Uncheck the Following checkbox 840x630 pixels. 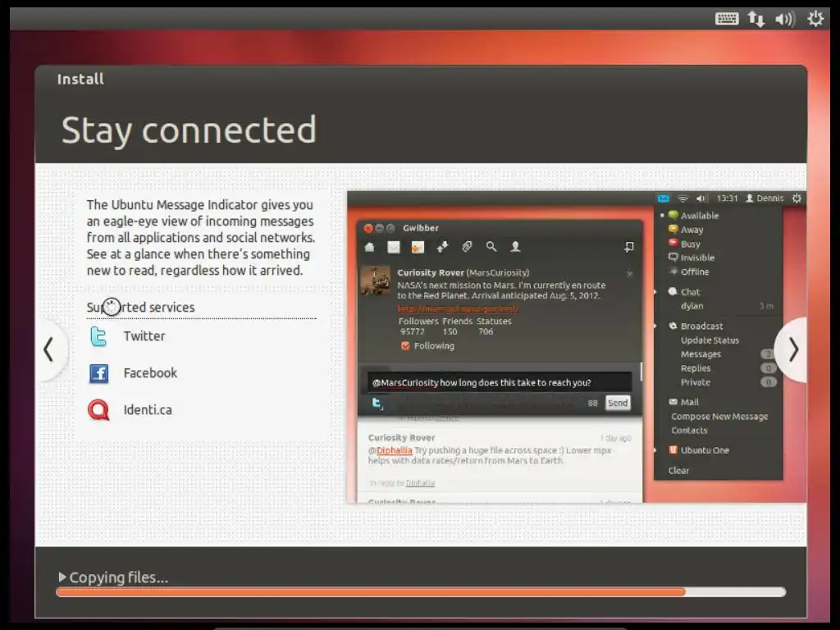click(405, 346)
